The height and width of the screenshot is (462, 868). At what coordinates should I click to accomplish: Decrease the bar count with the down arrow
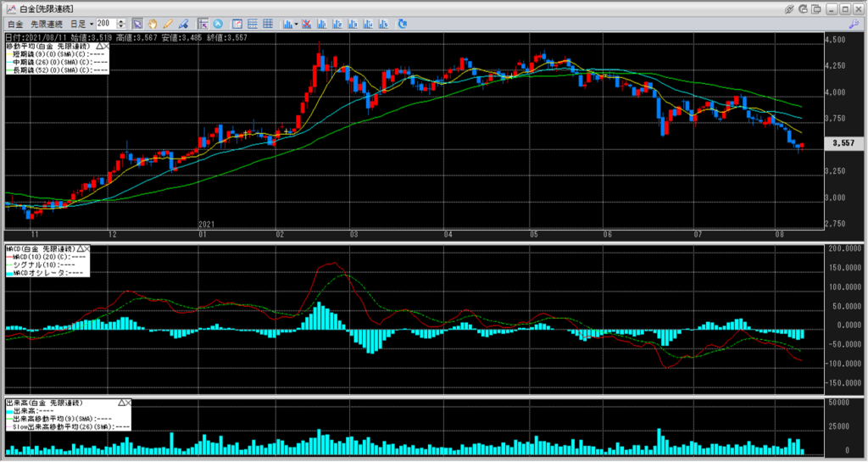pos(121,26)
